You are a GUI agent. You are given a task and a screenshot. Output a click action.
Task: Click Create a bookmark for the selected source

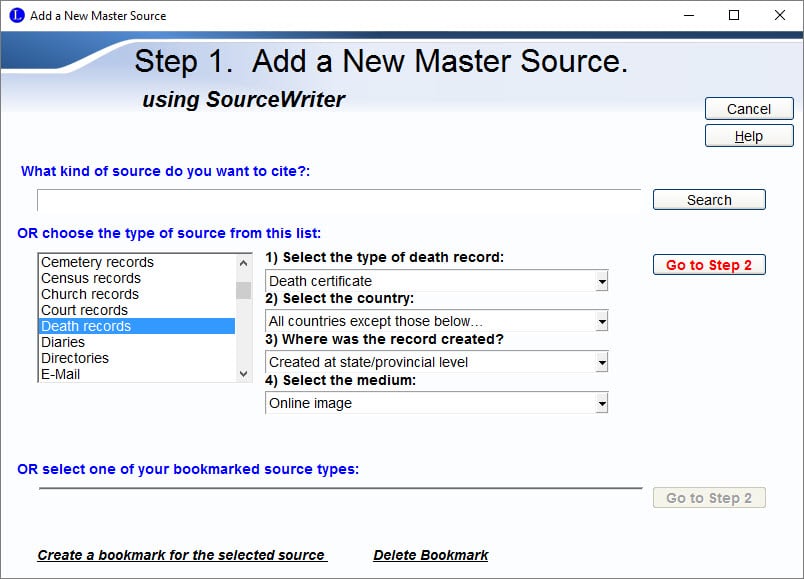182,555
